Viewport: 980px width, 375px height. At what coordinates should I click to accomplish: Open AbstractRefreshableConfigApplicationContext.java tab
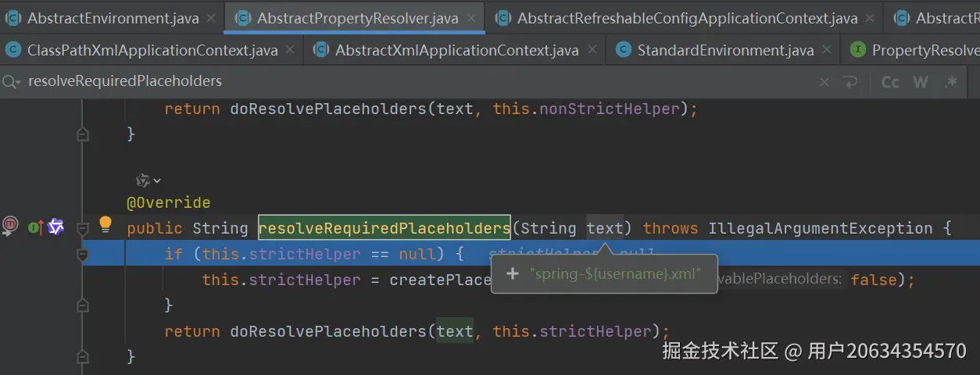pos(687,17)
